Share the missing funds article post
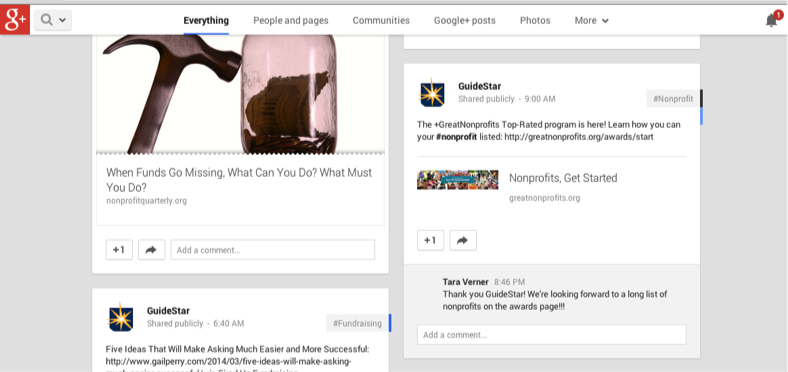 151,250
